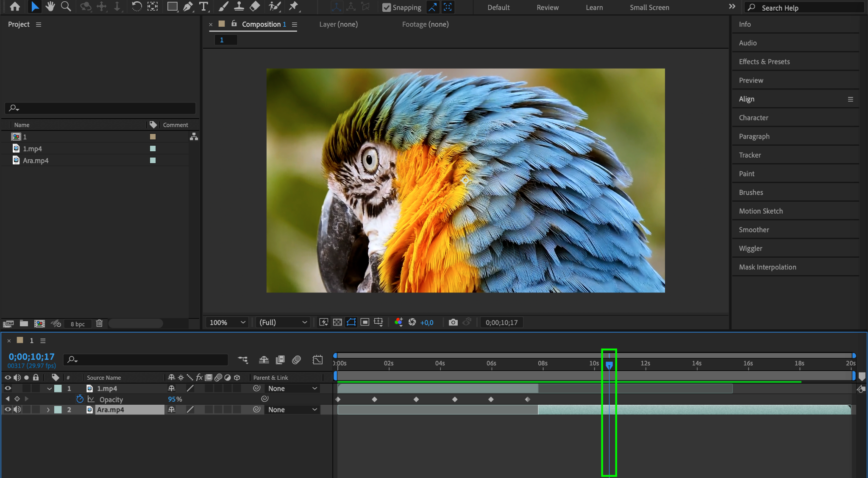Mute audio of Ara.mp4 layer
868x478 pixels.
tap(17, 409)
